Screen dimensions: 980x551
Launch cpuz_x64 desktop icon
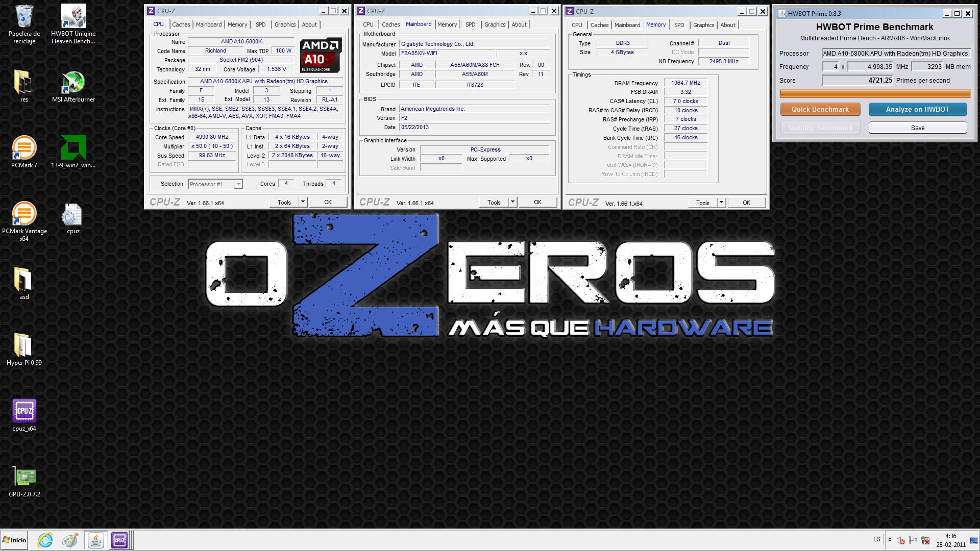click(24, 415)
